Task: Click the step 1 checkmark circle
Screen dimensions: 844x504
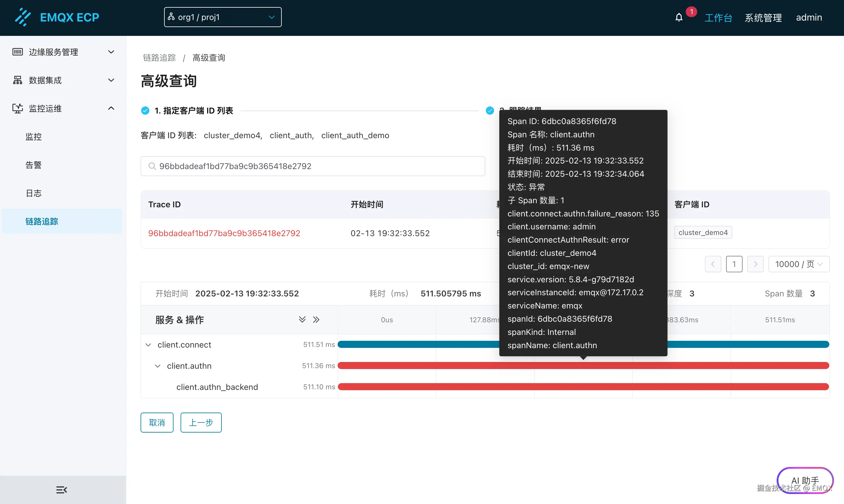Action: [x=145, y=111]
